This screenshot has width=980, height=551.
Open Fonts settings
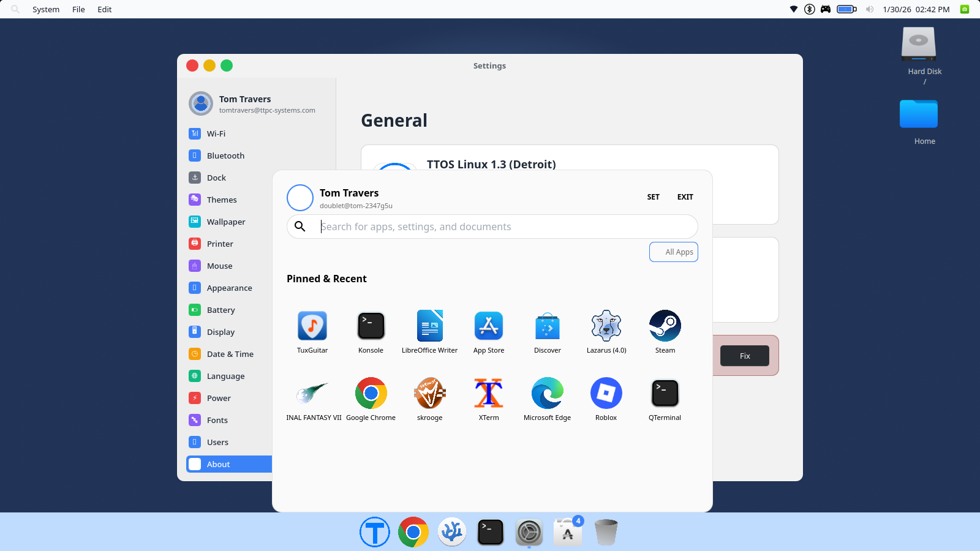pos(229,420)
